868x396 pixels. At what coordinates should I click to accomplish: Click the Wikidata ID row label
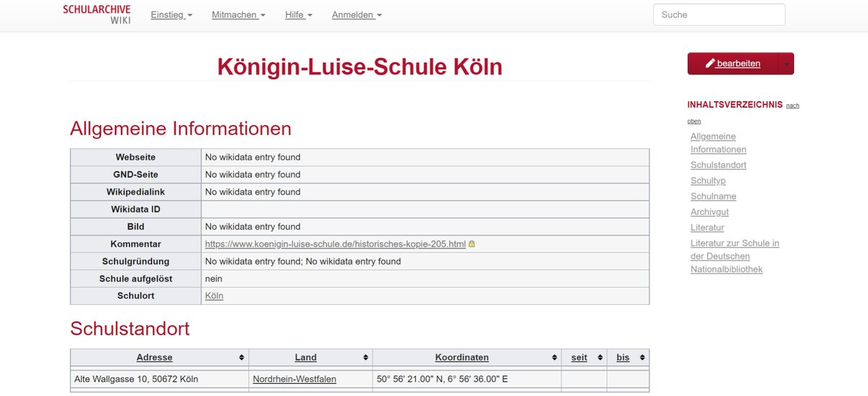pos(135,210)
